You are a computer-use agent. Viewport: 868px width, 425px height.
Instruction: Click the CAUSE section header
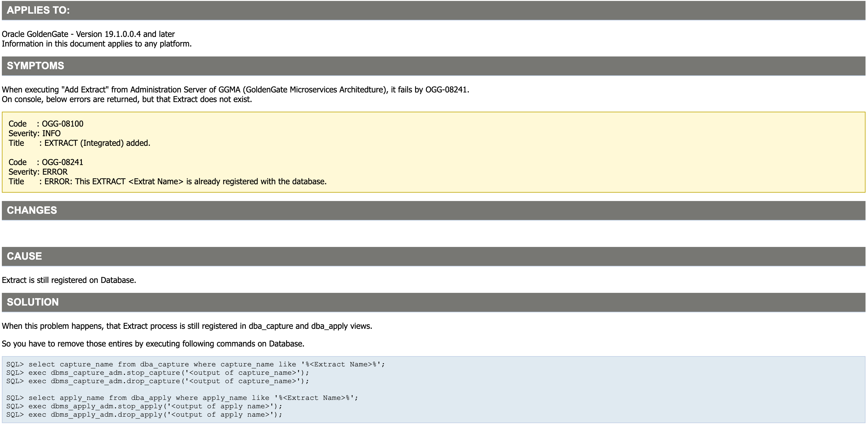coord(24,256)
